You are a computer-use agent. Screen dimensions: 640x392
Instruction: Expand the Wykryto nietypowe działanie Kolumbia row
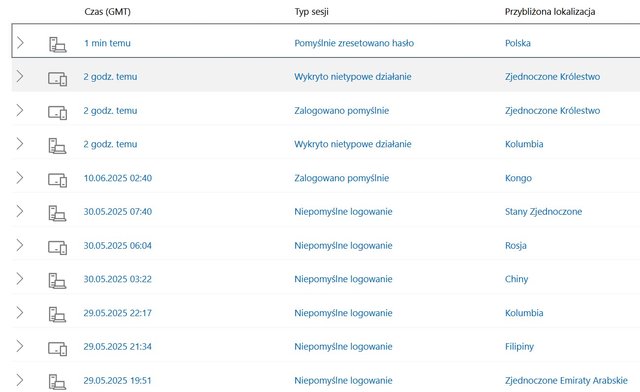point(20,143)
